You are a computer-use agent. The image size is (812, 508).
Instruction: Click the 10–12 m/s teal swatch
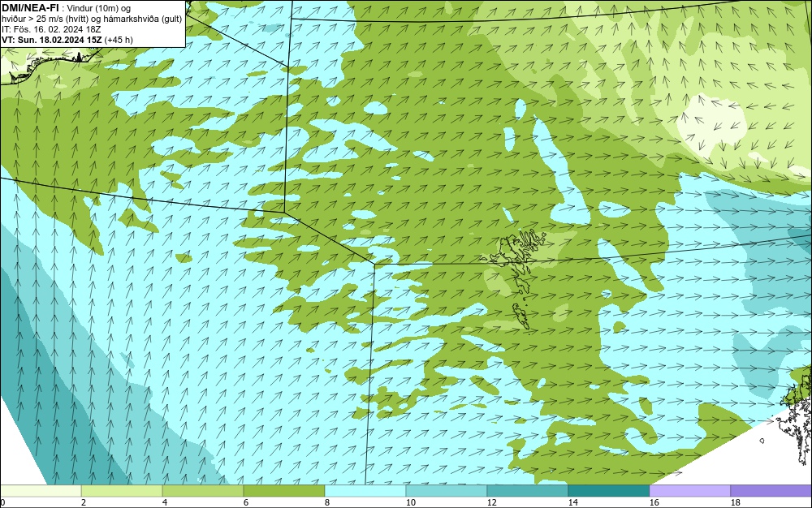tap(447, 490)
